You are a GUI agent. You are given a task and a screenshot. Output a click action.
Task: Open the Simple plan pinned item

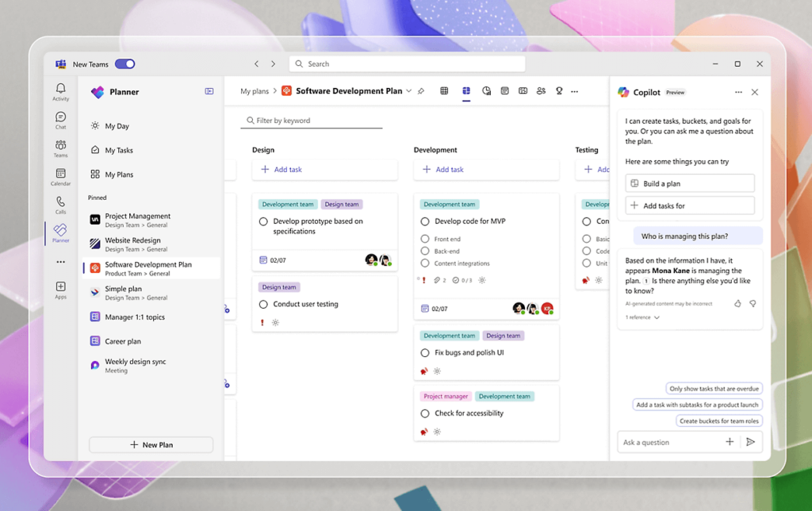click(151, 293)
